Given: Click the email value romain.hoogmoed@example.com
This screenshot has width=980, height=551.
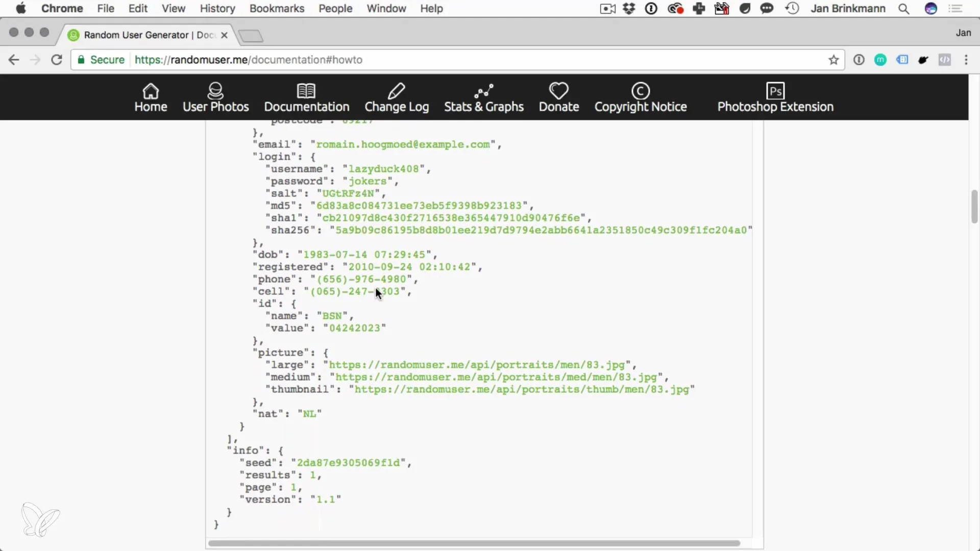Looking at the screenshot, I should click(403, 144).
